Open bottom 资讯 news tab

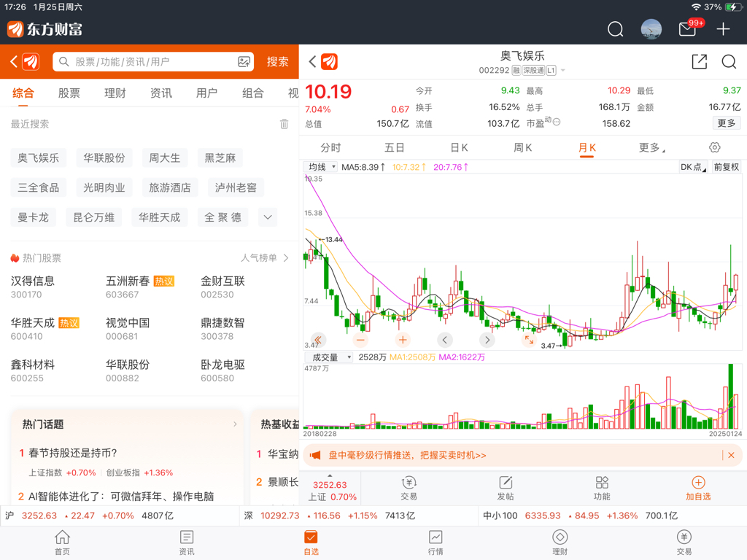click(186, 542)
